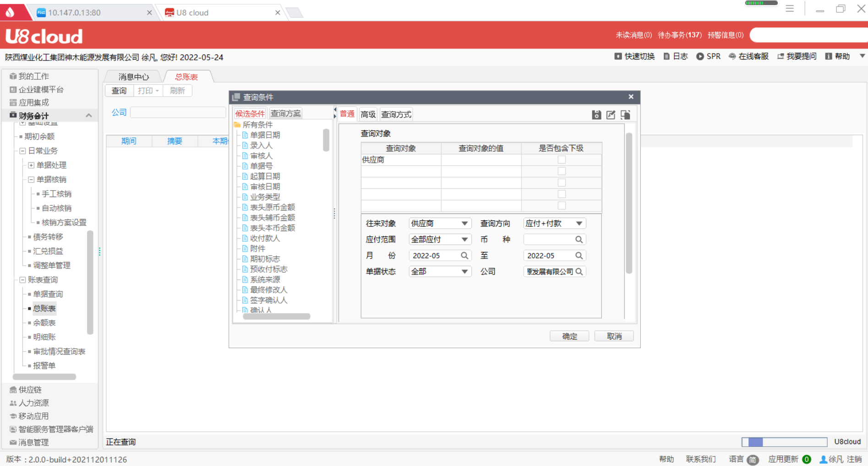
Task: Switch to the 高级 tab
Action: point(368,114)
